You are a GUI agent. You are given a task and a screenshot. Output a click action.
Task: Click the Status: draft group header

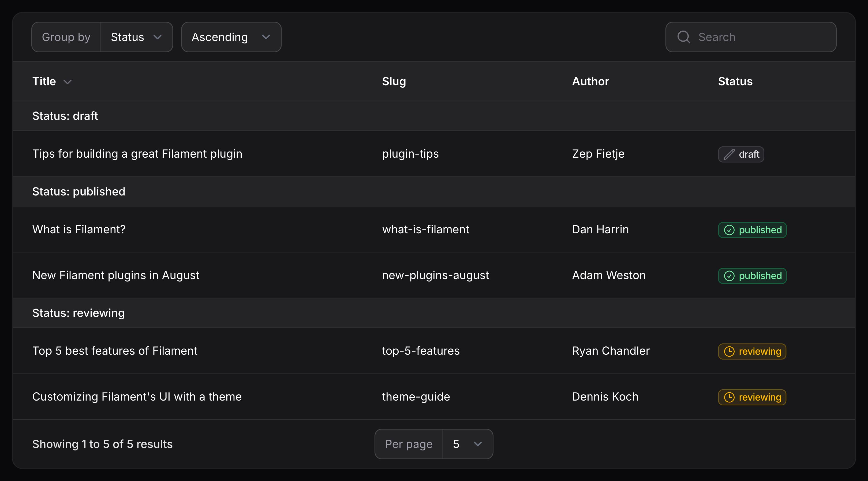click(434, 116)
